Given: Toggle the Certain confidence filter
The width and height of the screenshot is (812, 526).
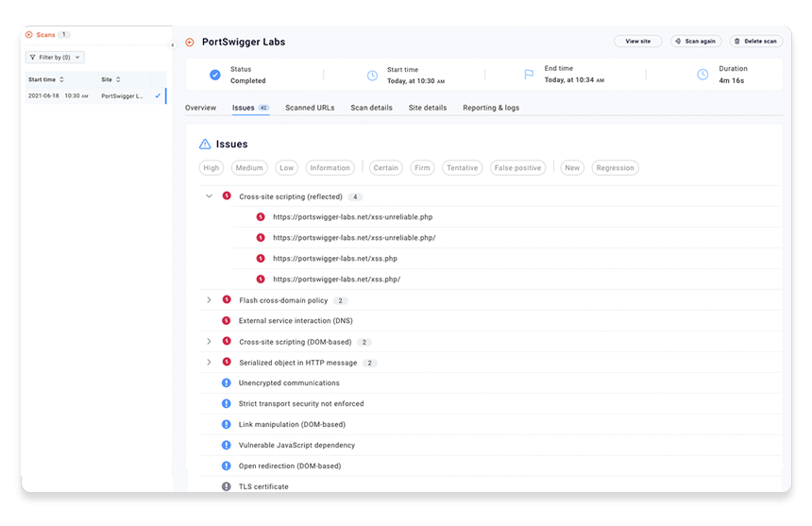Looking at the screenshot, I should pos(385,168).
